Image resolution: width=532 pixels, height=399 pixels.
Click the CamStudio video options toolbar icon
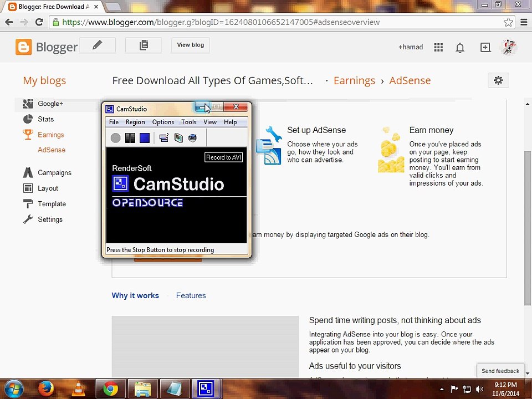point(178,138)
